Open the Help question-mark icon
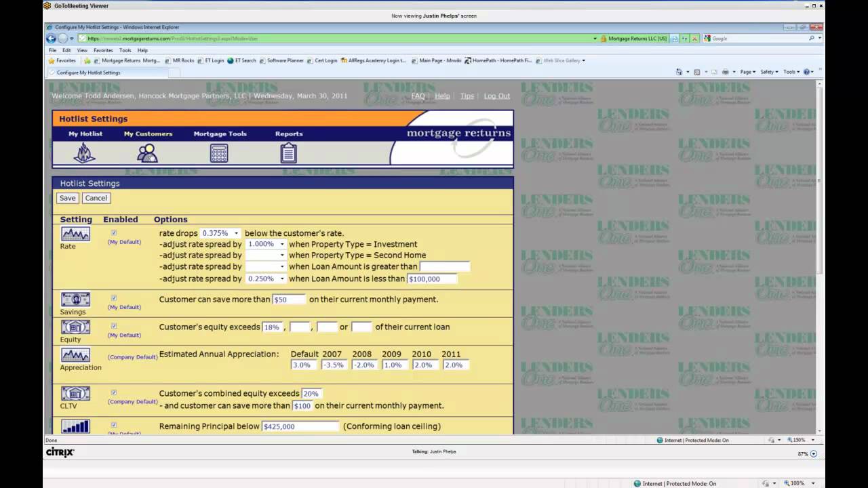 click(807, 72)
